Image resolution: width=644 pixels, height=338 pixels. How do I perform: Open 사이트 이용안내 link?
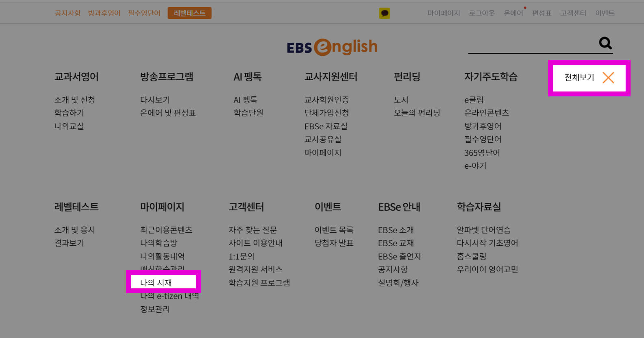coord(255,243)
